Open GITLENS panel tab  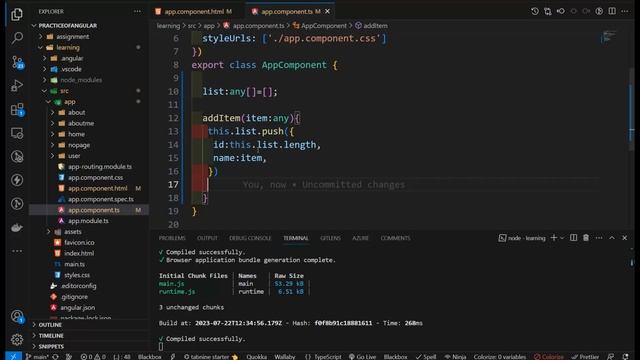point(330,238)
